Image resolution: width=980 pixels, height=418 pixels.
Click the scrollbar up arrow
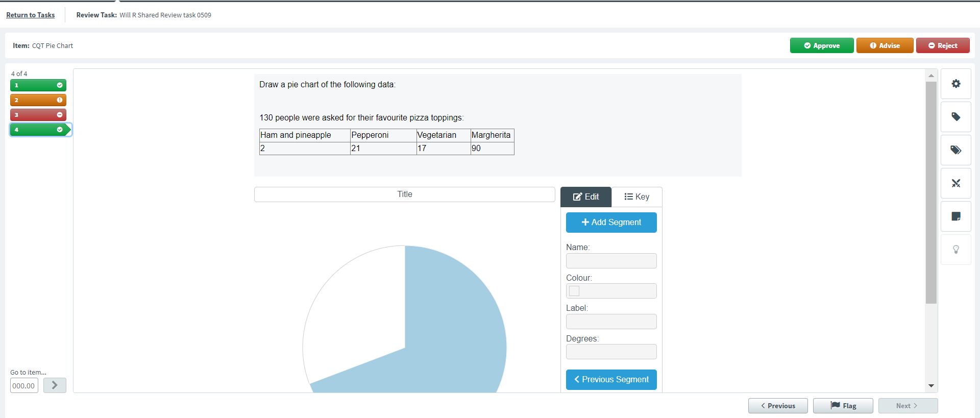point(932,76)
